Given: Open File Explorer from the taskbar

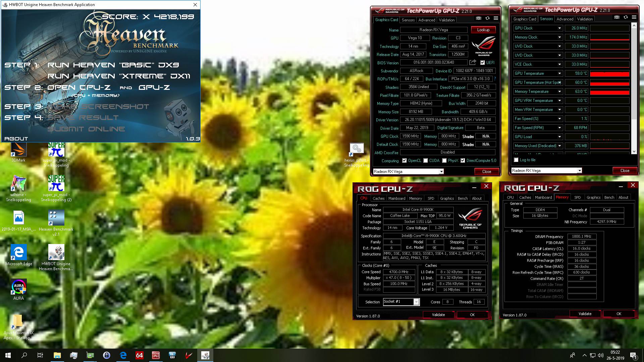Looking at the screenshot, I should coord(57,355).
